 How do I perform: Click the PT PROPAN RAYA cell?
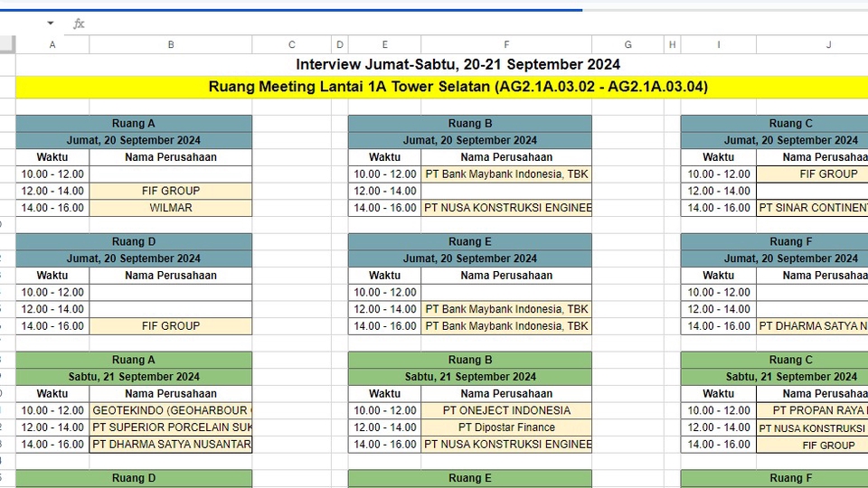pyautogui.click(x=812, y=410)
